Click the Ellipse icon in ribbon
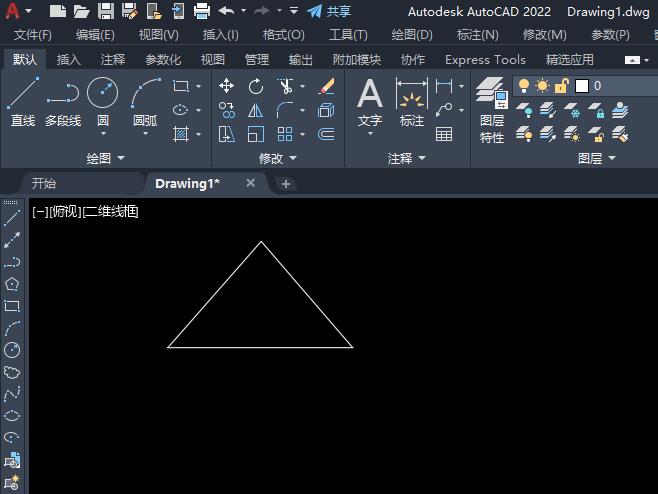658x494 pixels. [181, 110]
